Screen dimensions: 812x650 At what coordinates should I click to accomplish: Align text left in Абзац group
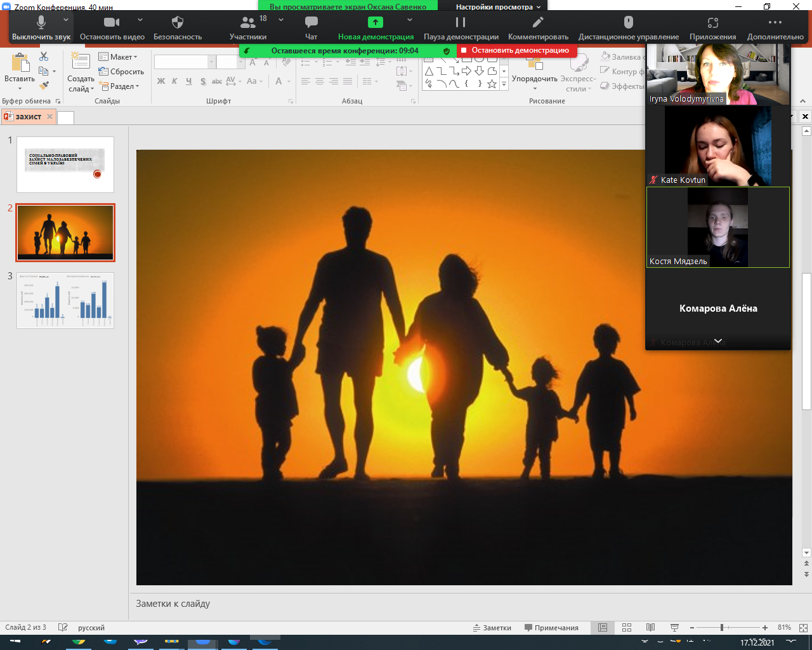point(306,81)
